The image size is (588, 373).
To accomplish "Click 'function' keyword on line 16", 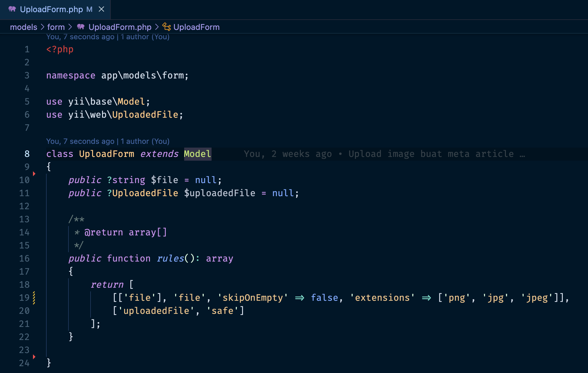I will tap(129, 258).
